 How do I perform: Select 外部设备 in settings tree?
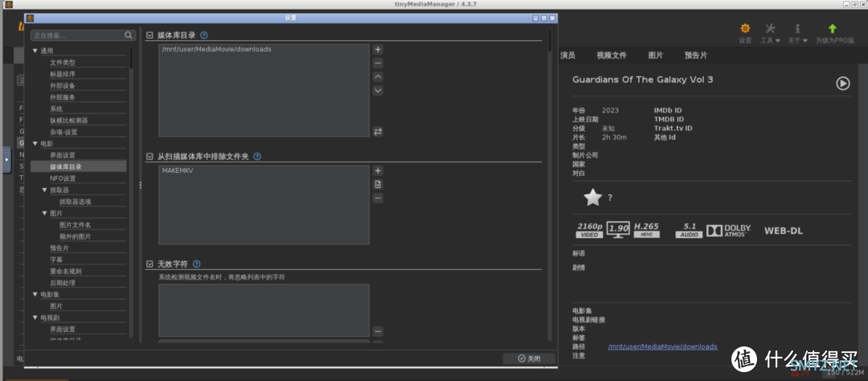(63, 86)
